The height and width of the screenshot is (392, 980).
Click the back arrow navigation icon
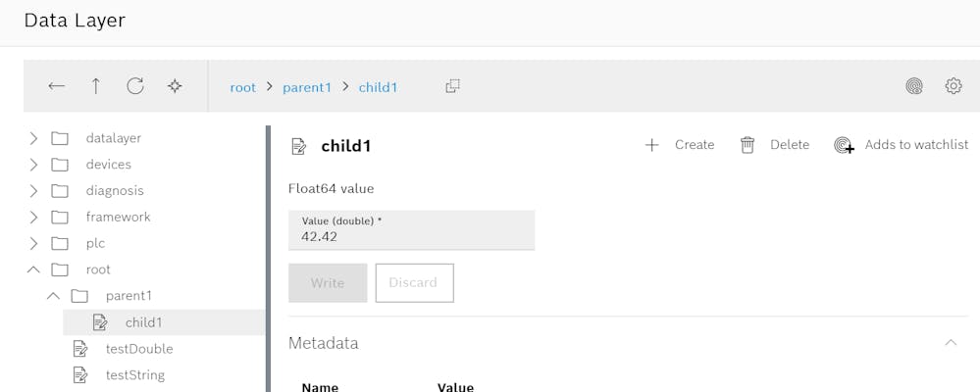(57, 86)
